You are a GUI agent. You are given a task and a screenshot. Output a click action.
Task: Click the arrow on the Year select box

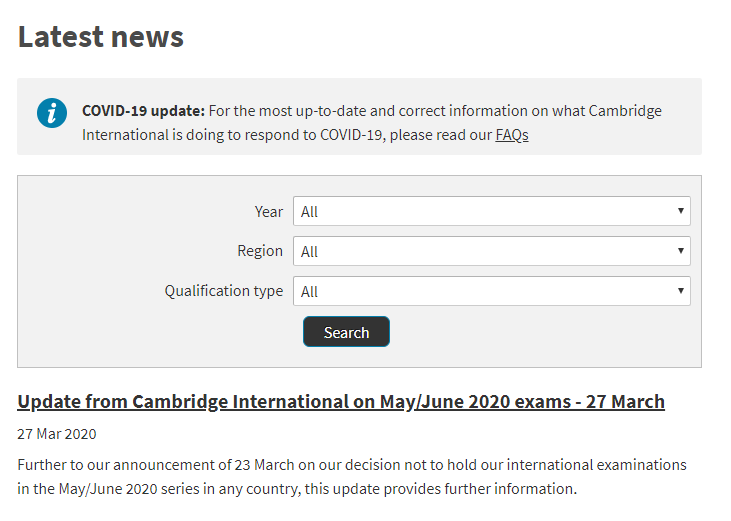tap(681, 211)
